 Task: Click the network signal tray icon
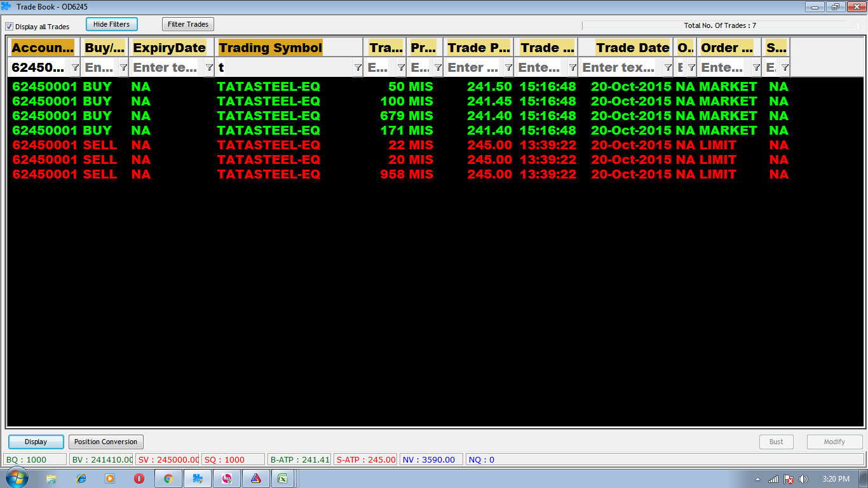click(x=773, y=479)
